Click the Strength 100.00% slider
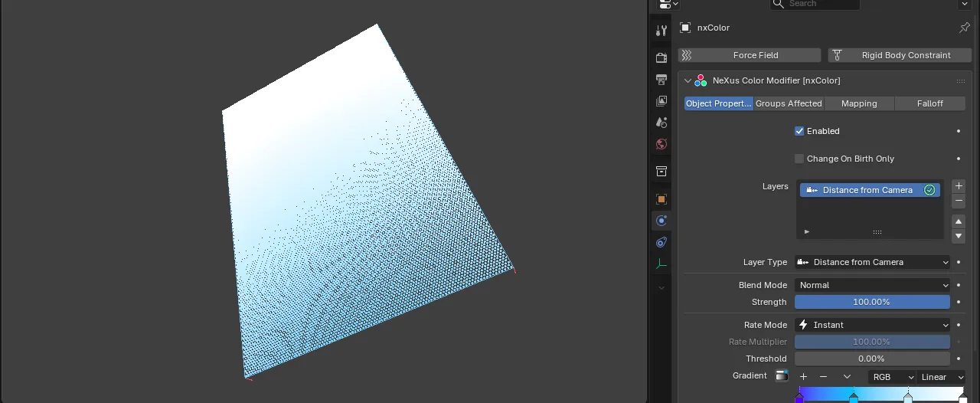Viewport: 980px width, 403px height. tap(872, 302)
